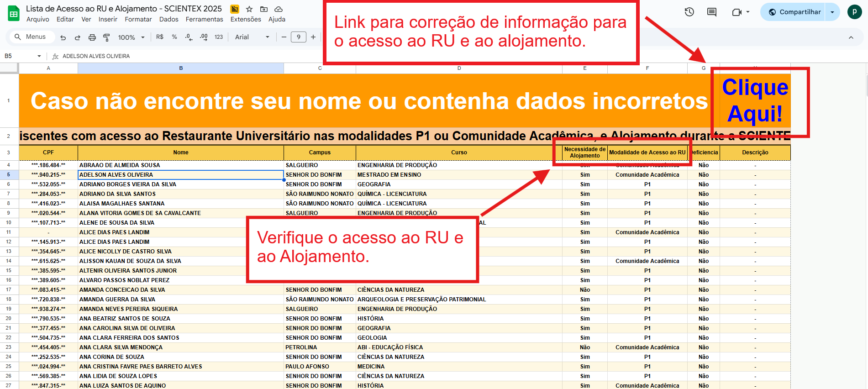This screenshot has height=389, width=868.
Task: Follow the 'Clique Aqui!' link
Action: point(755,100)
